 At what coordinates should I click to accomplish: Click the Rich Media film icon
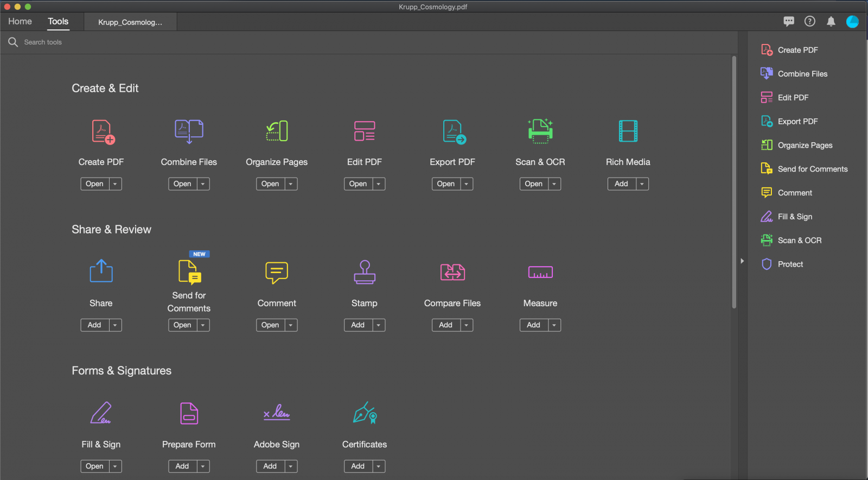628,131
